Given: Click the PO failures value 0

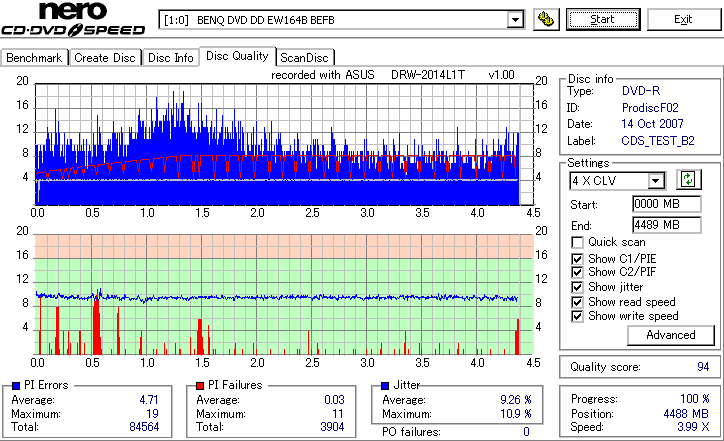Looking at the screenshot, I should (x=526, y=432).
